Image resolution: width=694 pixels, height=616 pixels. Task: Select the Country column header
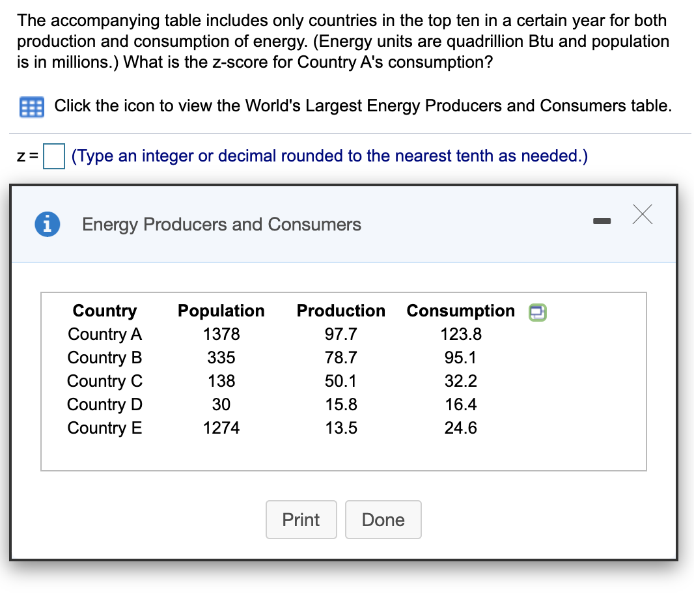pyautogui.click(x=104, y=311)
